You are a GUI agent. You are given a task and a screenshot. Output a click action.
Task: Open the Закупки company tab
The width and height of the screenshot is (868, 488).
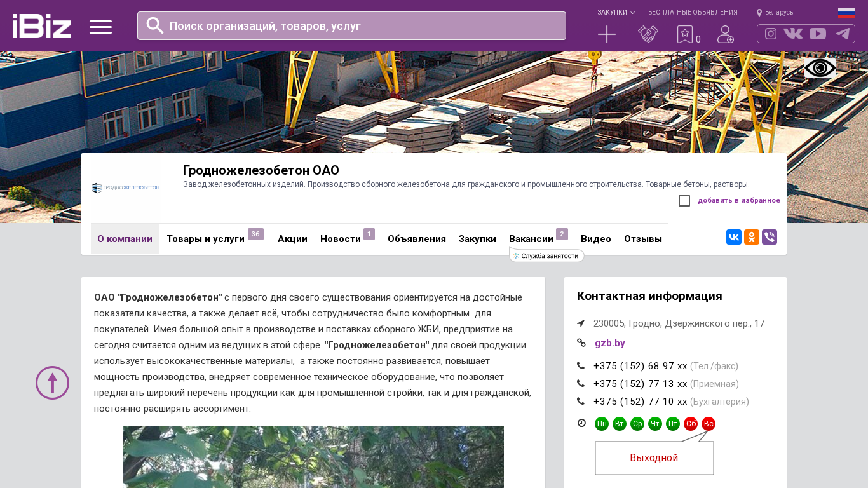coord(477,239)
